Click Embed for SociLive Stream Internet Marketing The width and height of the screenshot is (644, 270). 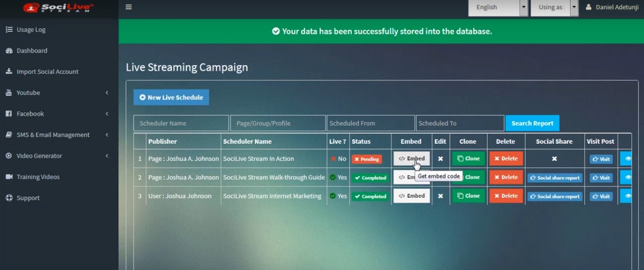coord(411,196)
